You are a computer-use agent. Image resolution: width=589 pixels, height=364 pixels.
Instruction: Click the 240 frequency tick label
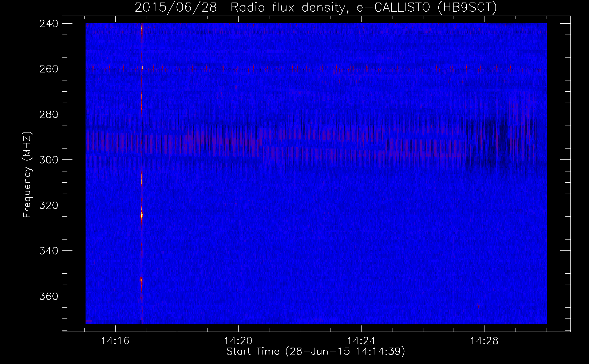pyautogui.click(x=49, y=24)
